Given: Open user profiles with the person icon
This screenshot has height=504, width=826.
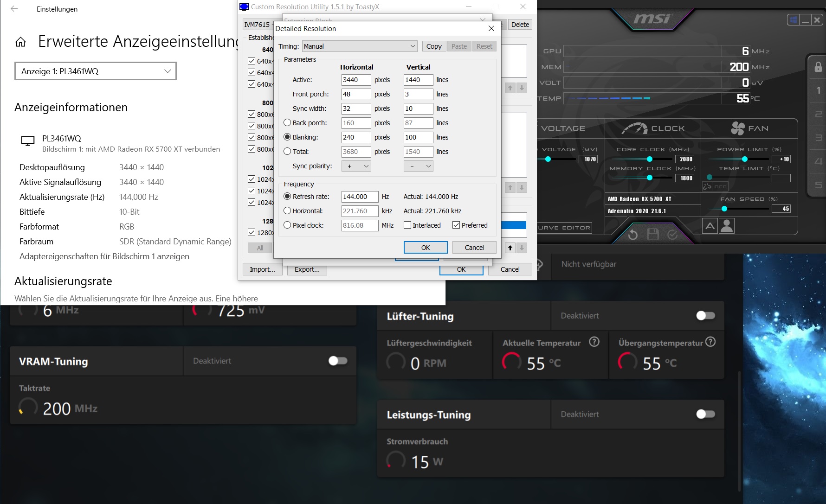Looking at the screenshot, I should click(x=727, y=226).
